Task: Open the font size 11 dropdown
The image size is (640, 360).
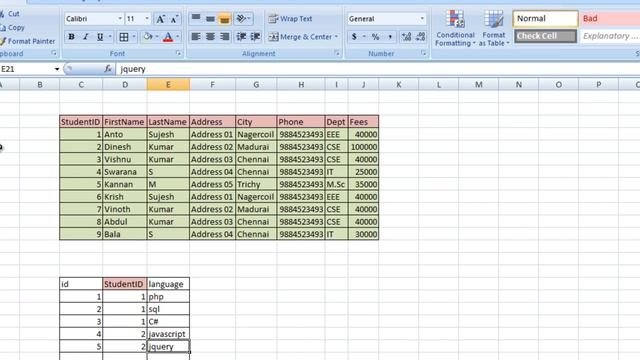Action: [147, 19]
